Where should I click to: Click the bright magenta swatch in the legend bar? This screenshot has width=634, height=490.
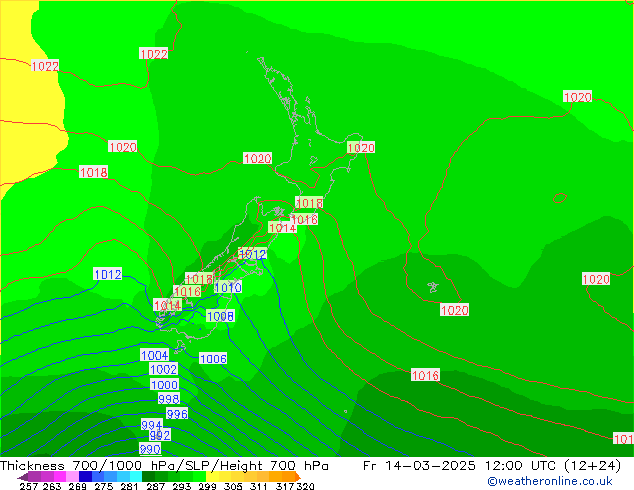tap(60, 476)
